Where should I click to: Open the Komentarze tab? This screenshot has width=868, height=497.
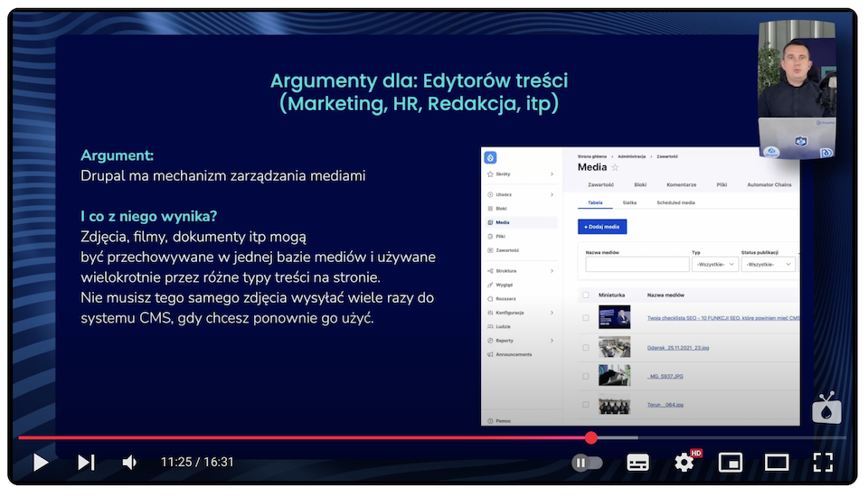click(682, 185)
